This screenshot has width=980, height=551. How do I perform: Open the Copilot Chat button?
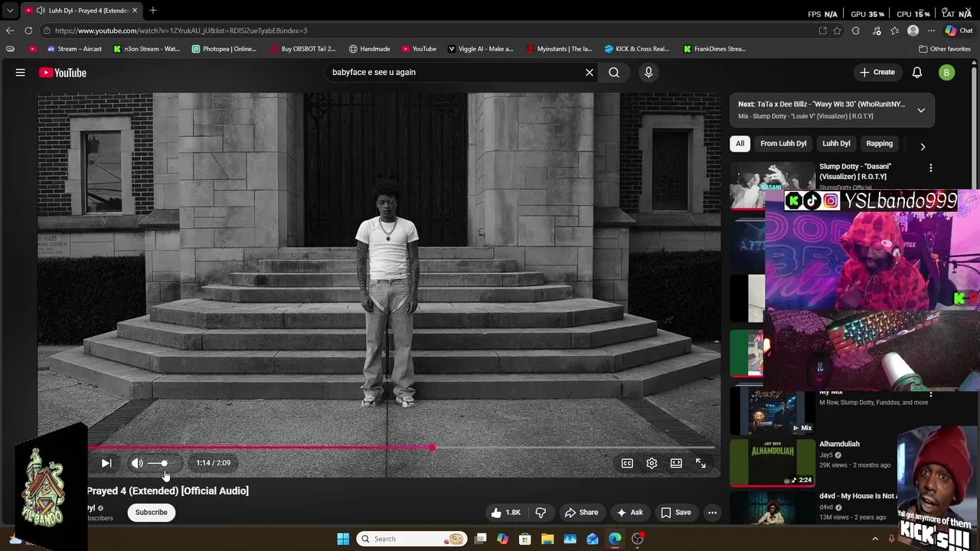960,31
